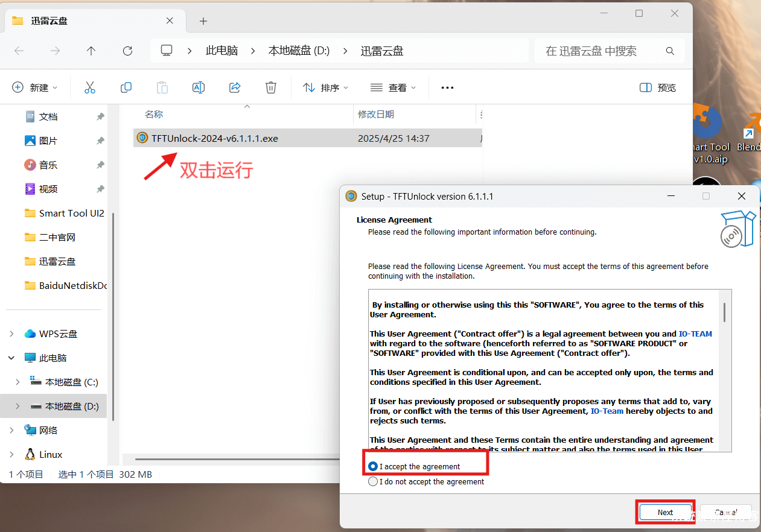This screenshot has height=532, width=761.
Task: Open the three-dots more options menu
Action: (447, 87)
